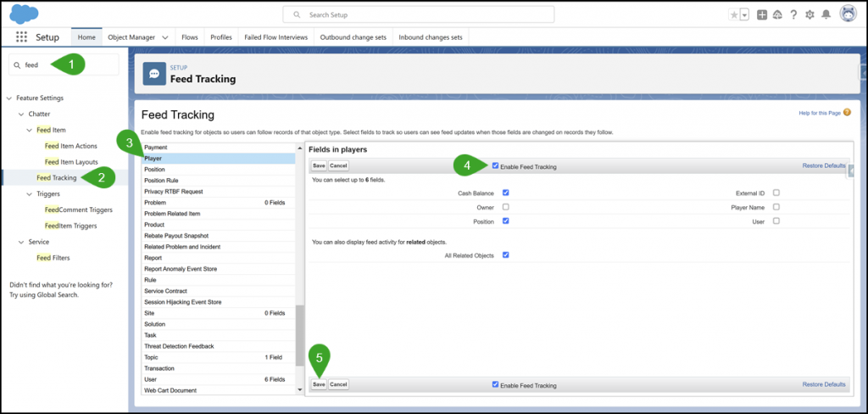The image size is (868, 414).
Task: Check the Owner field checkbox
Action: point(505,207)
